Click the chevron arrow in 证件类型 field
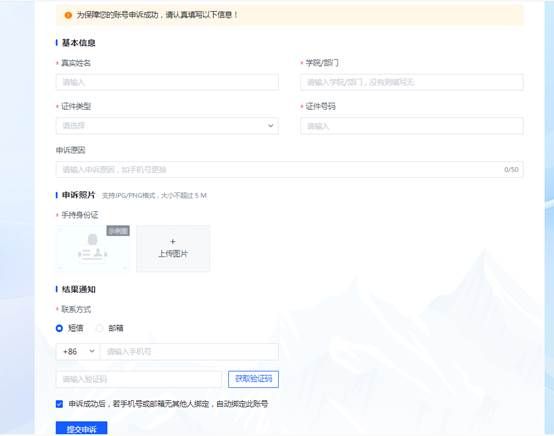The image size is (554, 436). click(271, 126)
